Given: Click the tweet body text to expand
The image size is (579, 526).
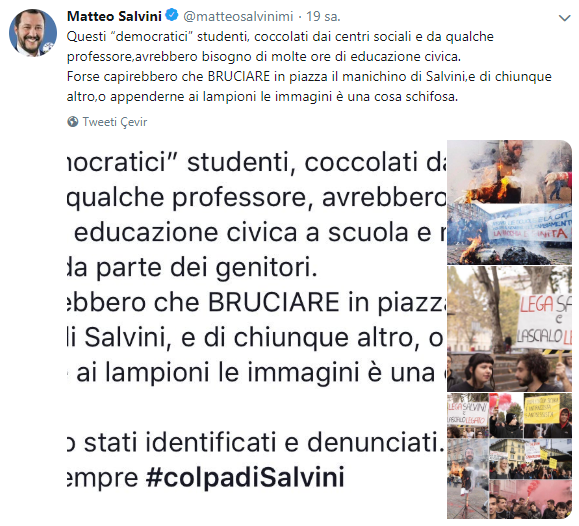Looking at the screenshot, I should tap(309, 66).
